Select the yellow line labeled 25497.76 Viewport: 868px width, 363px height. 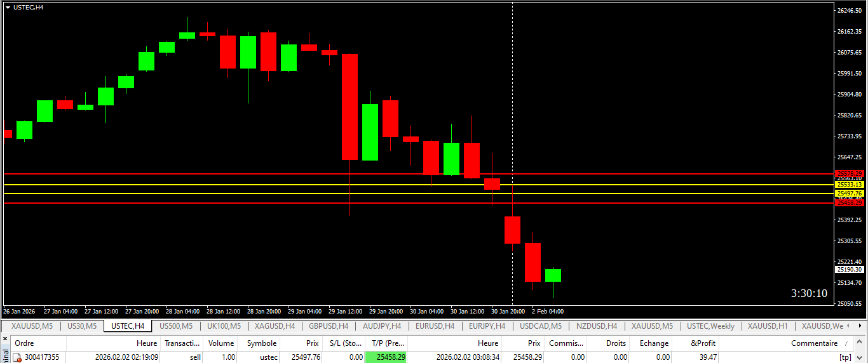click(x=418, y=193)
